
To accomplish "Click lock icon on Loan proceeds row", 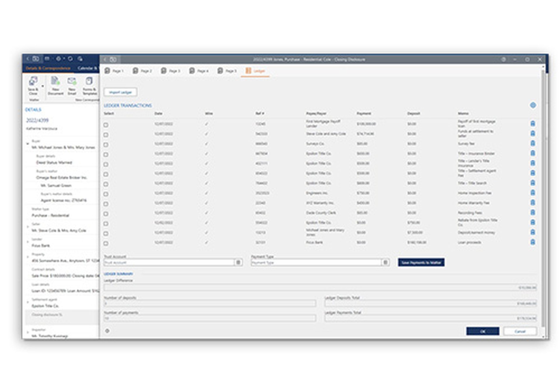I will (533, 242).
